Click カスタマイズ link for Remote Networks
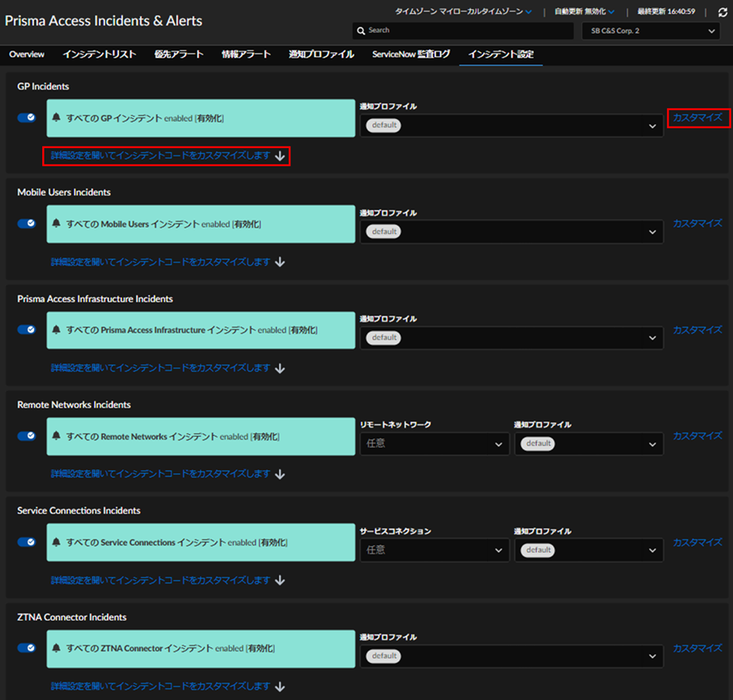Viewport: 733px width, 700px height. click(x=697, y=436)
